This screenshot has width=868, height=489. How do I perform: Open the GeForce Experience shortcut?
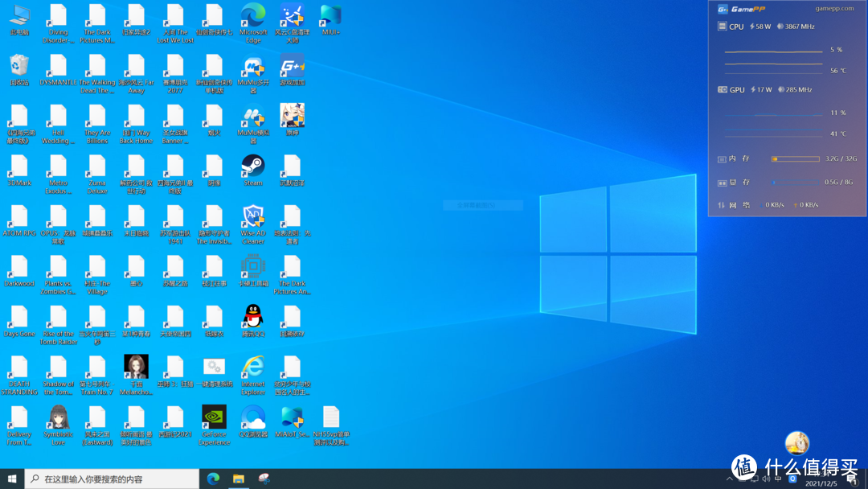pos(214,417)
